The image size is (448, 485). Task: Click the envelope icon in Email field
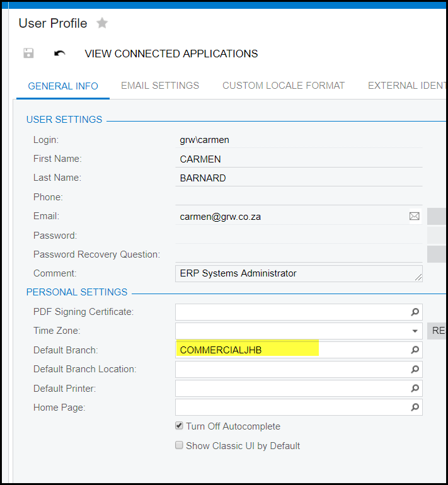click(x=414, y=216)
